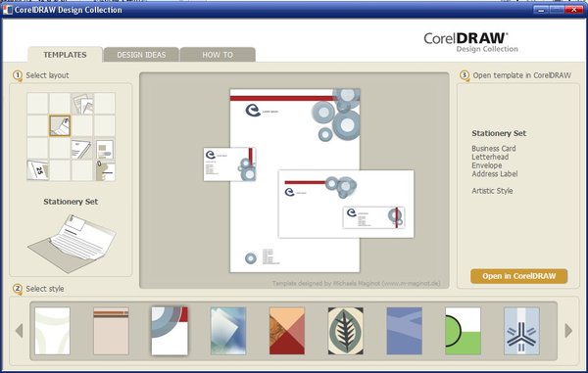The image size is (588, 373).
Task: Click the 'Address Label' text
Action: [495, 173]
